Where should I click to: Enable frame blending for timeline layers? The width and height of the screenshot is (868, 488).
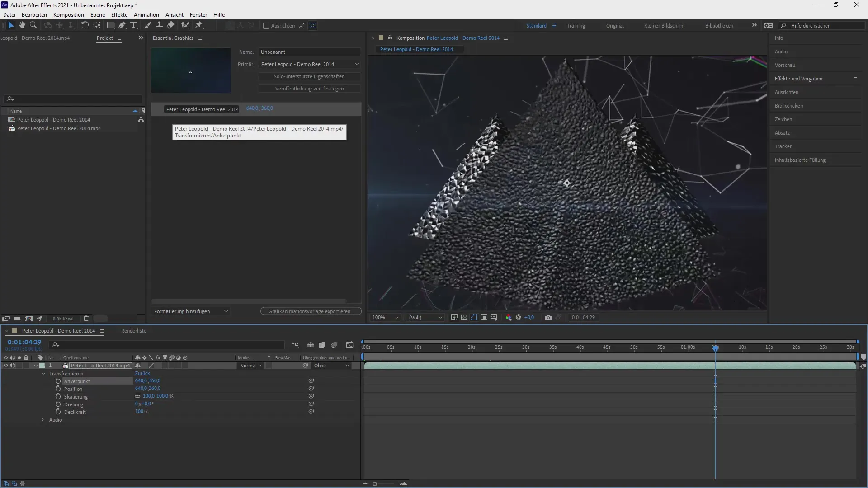point(322,345)
